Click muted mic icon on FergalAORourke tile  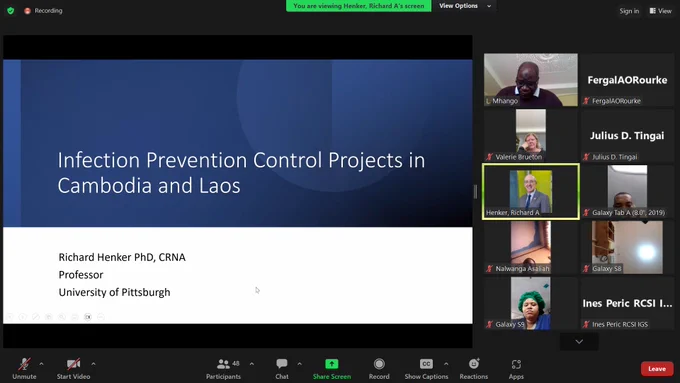(586, 101)
